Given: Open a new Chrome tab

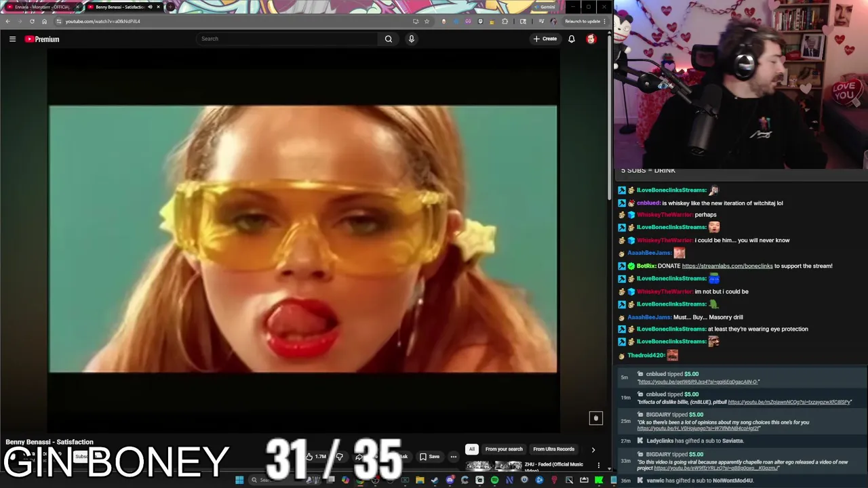Looking at the screenshot, I should [170, 7].
